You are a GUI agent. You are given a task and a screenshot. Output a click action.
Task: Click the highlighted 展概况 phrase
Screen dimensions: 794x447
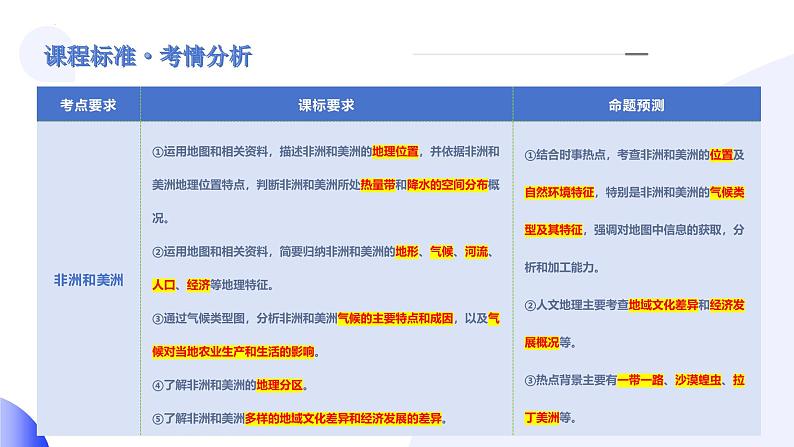(x=541, y=342)
